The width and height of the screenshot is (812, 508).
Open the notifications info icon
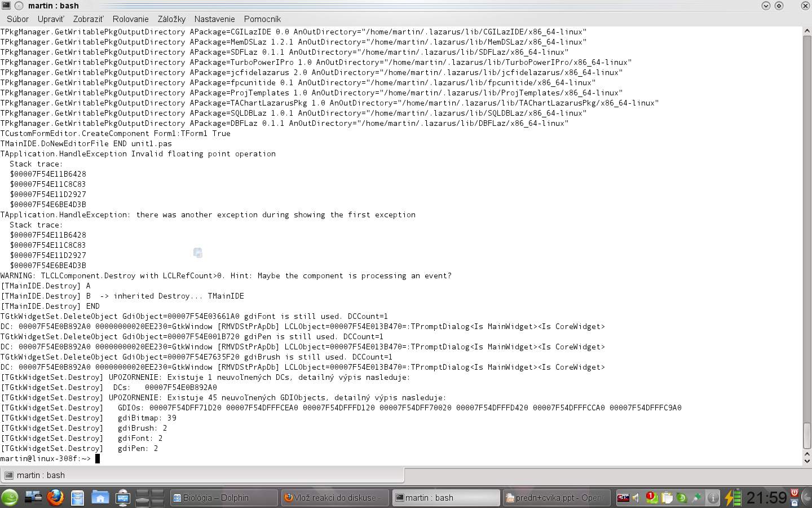(x=713, y=498)
